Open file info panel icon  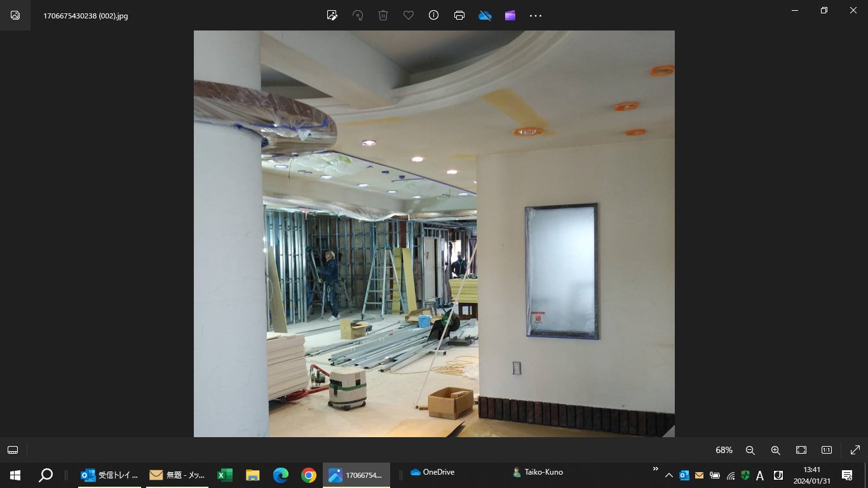tap(434, 15)
